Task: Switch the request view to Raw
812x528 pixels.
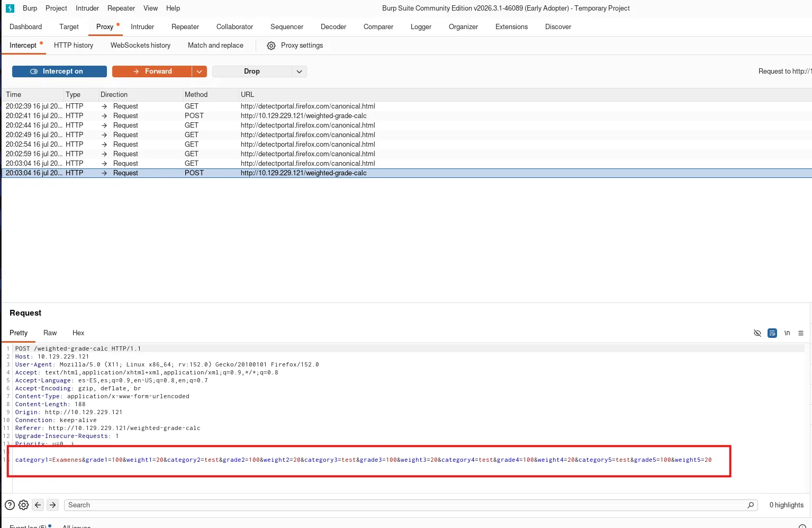Action: tap(50, 333)
